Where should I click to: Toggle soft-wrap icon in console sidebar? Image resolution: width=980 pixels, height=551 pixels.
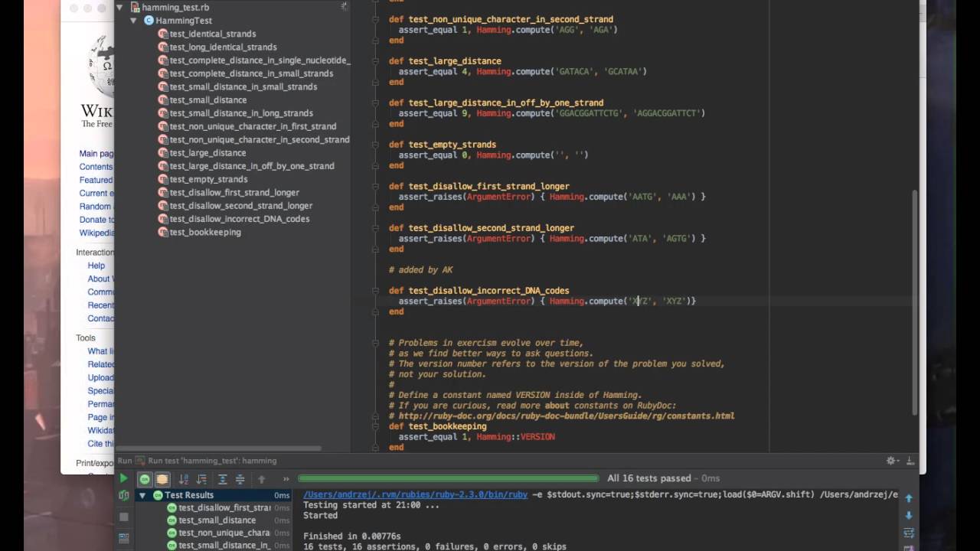[x=909, y=533]
